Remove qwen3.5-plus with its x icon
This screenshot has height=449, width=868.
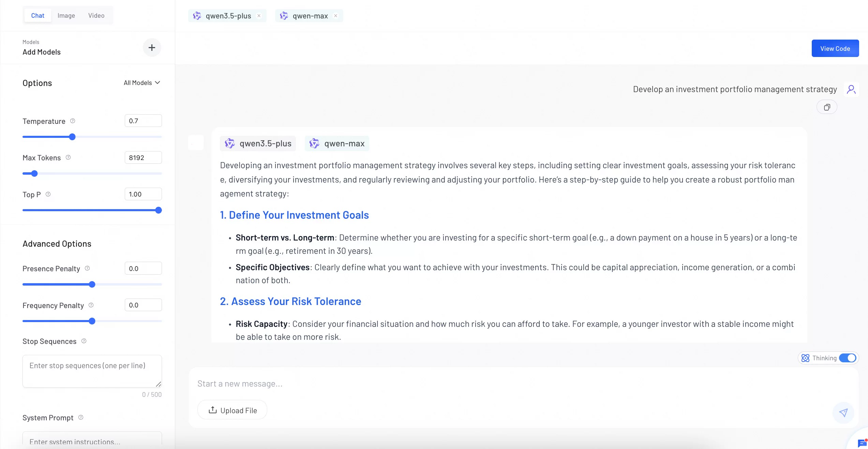259,16
